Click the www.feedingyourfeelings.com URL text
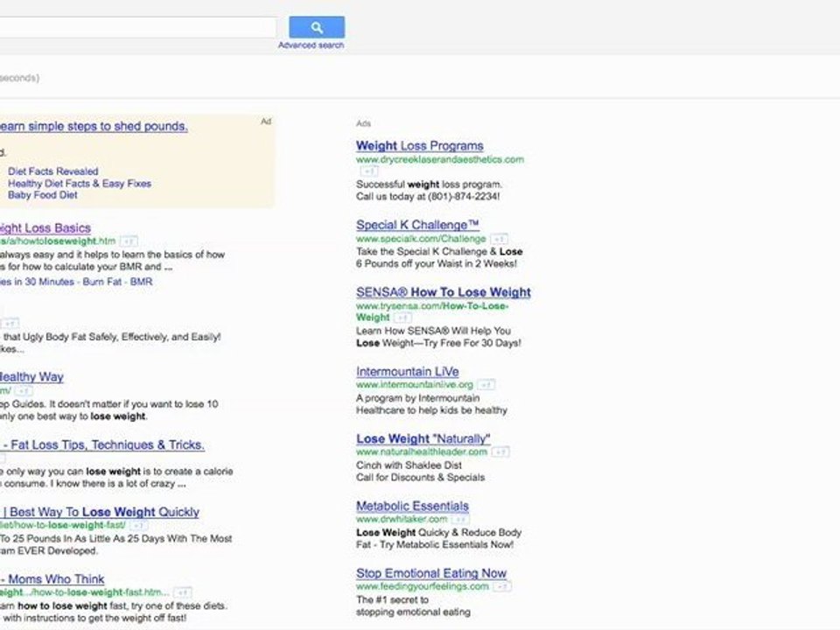 pos(422,586)
